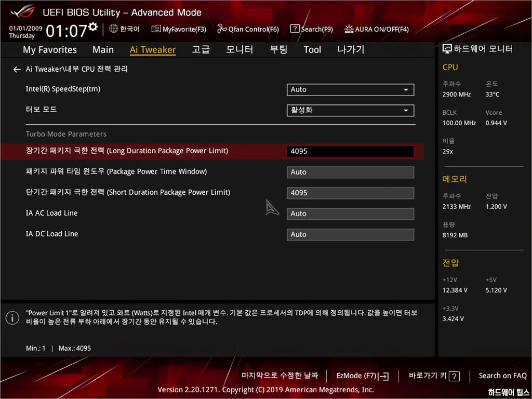
Task: Click the +12V 12.384 V reading
Action: pyautogui.click(x=455, y=290)
